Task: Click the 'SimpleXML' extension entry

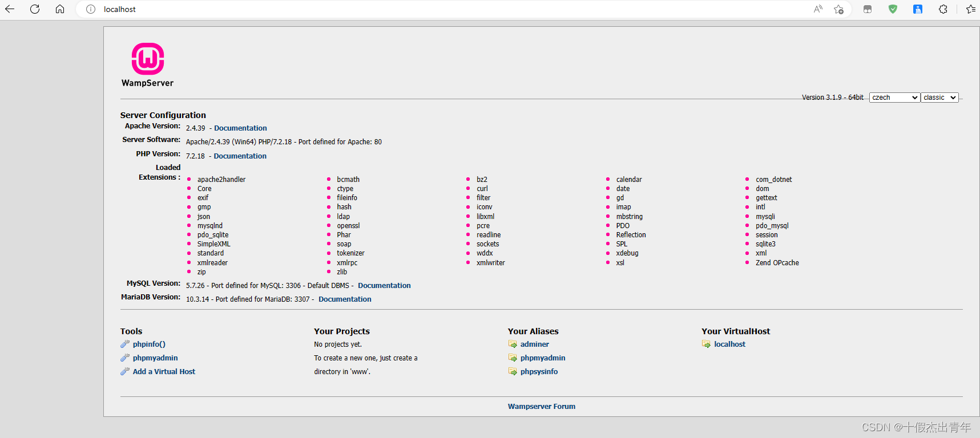Action: (214, 244)
